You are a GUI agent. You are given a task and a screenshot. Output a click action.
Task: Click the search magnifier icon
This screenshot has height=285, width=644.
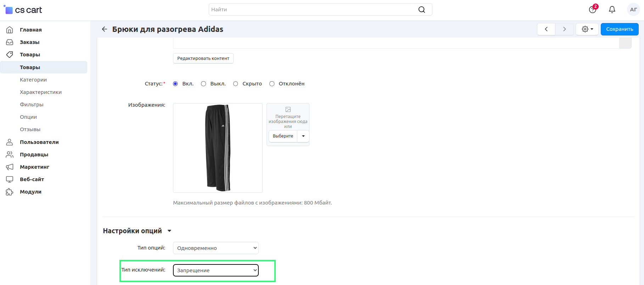pyautogui.click(x=421, y=10)
